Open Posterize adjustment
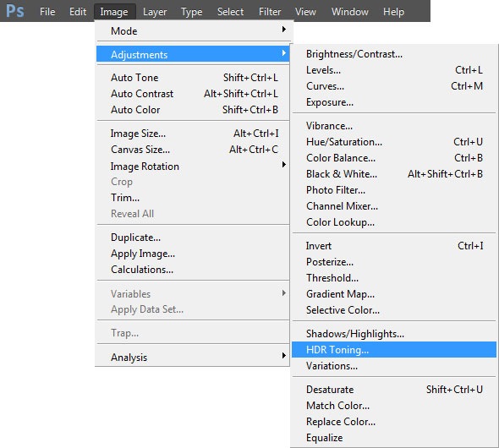Viewport: 499px width, 448px height. [394, 262]
